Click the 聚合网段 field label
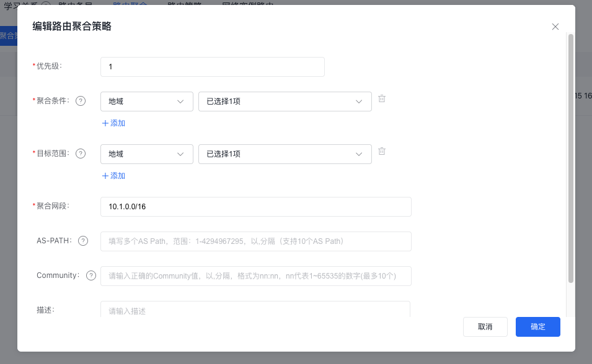Screen dimensions: 592x364 pyautogui.click(x=53, y=206)
